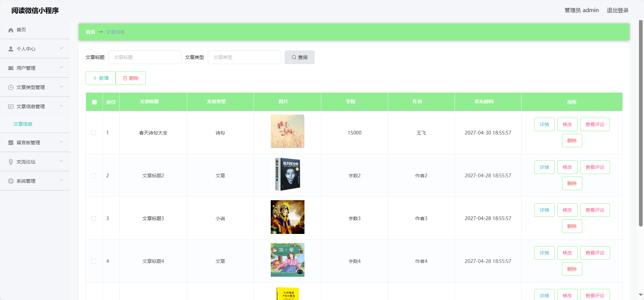
Task: Click the scrollbar down arrow
Action: point(641,295)
